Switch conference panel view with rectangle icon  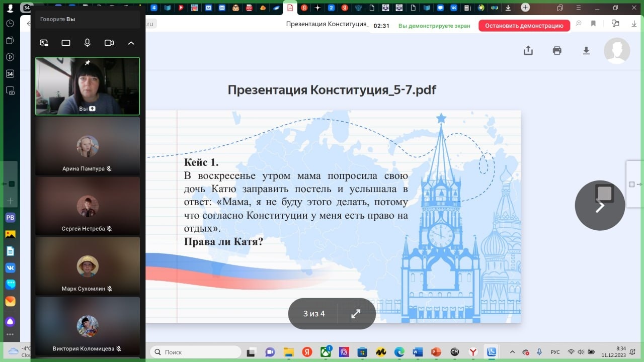click(66, 43)
